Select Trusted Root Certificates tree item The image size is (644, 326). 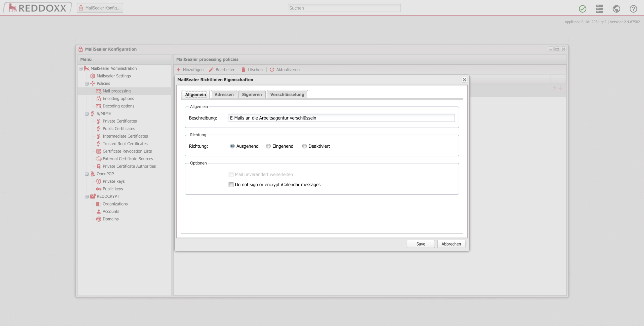(x=125, y=144)
